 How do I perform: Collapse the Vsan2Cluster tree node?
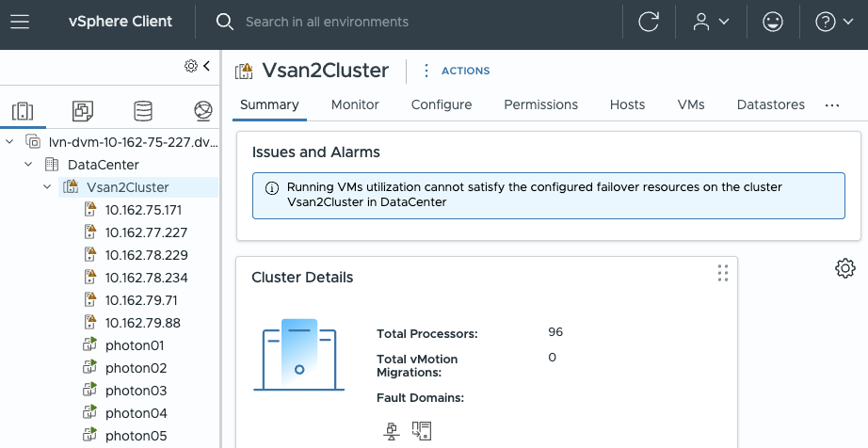(x=48, y=187)
